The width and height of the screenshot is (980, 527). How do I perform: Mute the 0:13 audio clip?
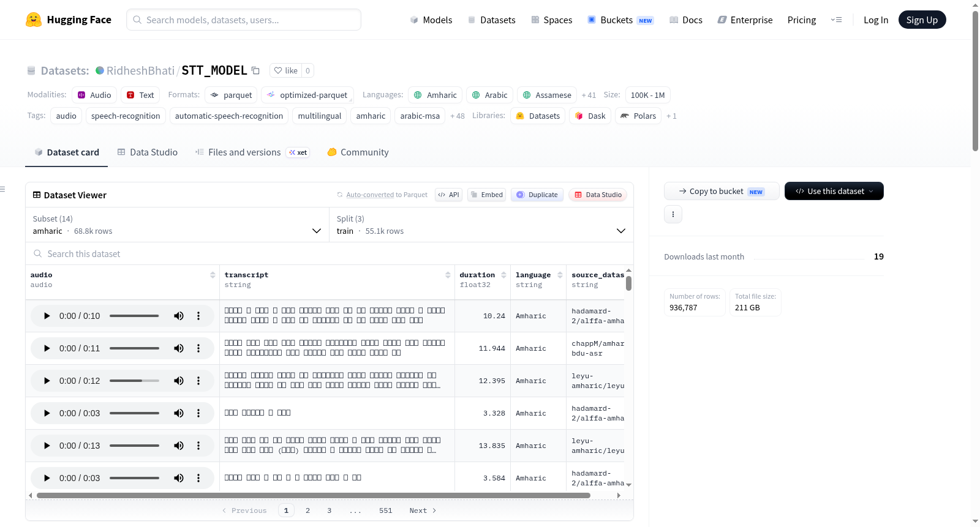point(179,446)
